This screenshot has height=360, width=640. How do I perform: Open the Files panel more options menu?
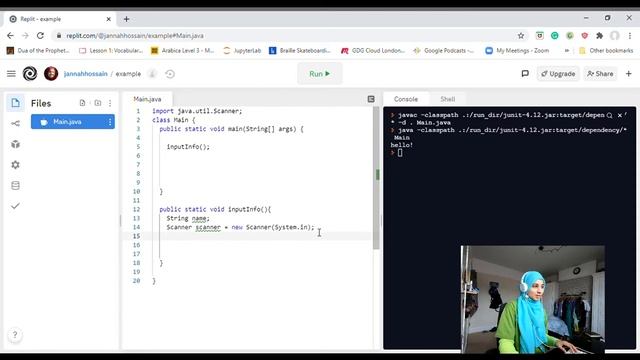click(110, 103)
